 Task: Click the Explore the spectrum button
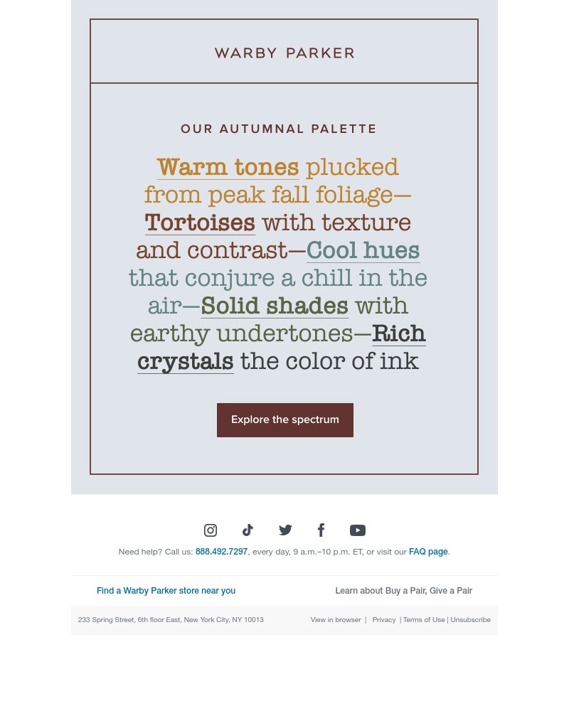(x=285, y=419)
